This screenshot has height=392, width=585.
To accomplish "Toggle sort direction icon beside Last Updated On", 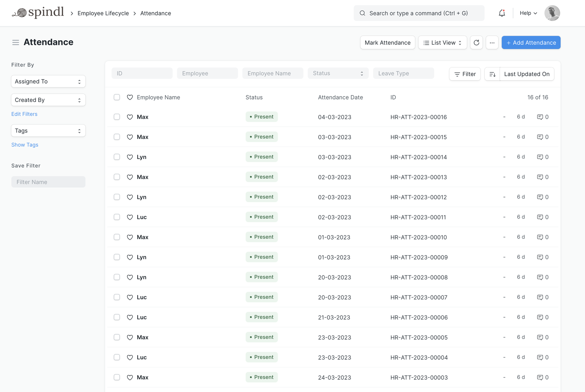I will 492,74.
